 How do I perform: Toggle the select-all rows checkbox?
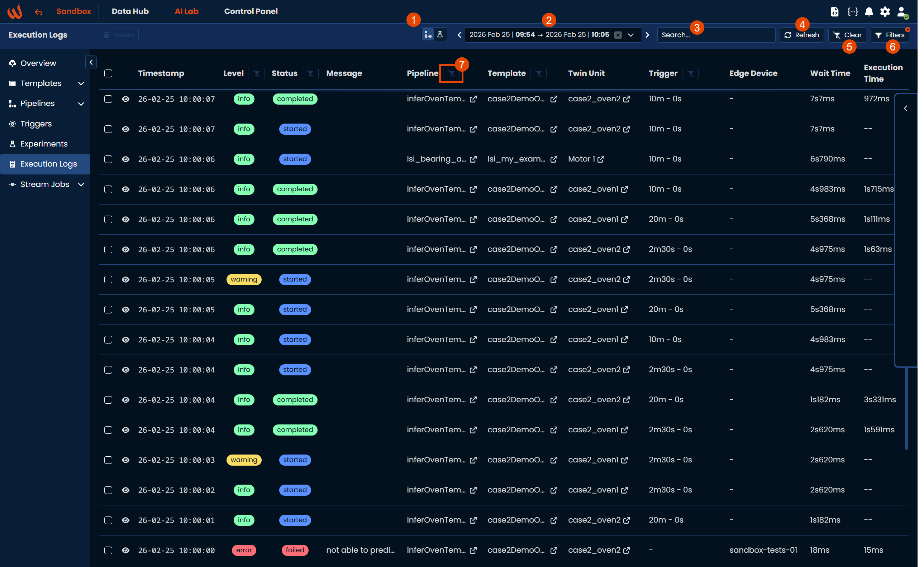click(x=109, y=74)
